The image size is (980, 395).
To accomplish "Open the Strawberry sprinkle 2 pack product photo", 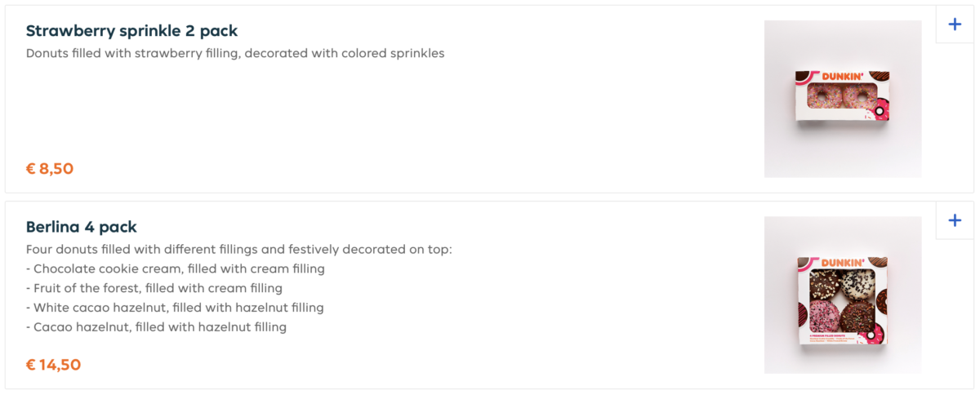I will point(842,99).
